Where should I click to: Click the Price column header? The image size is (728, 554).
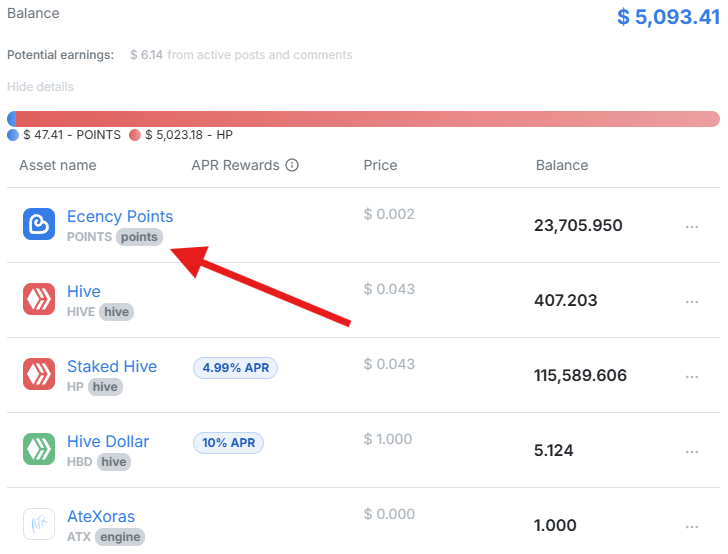point(380,165)
